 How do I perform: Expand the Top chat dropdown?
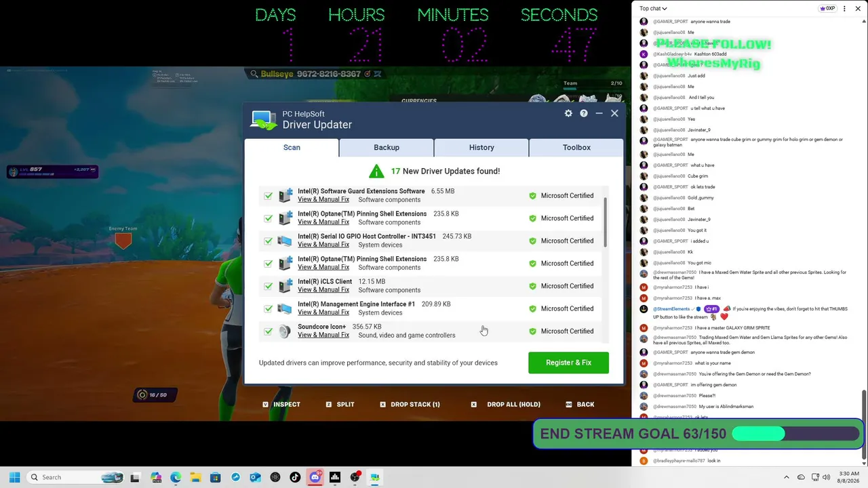[x=653, y=9]
